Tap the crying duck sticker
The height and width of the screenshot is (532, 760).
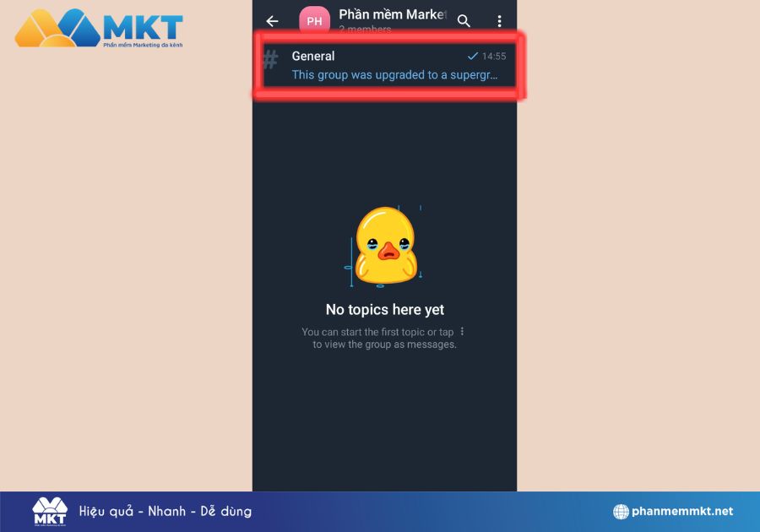tap(385, 245)
